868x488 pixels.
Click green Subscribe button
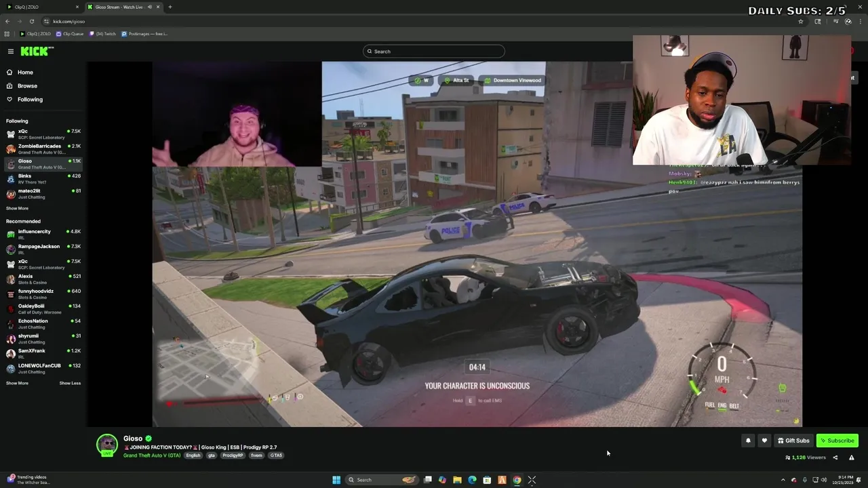(x=837, y=441)
